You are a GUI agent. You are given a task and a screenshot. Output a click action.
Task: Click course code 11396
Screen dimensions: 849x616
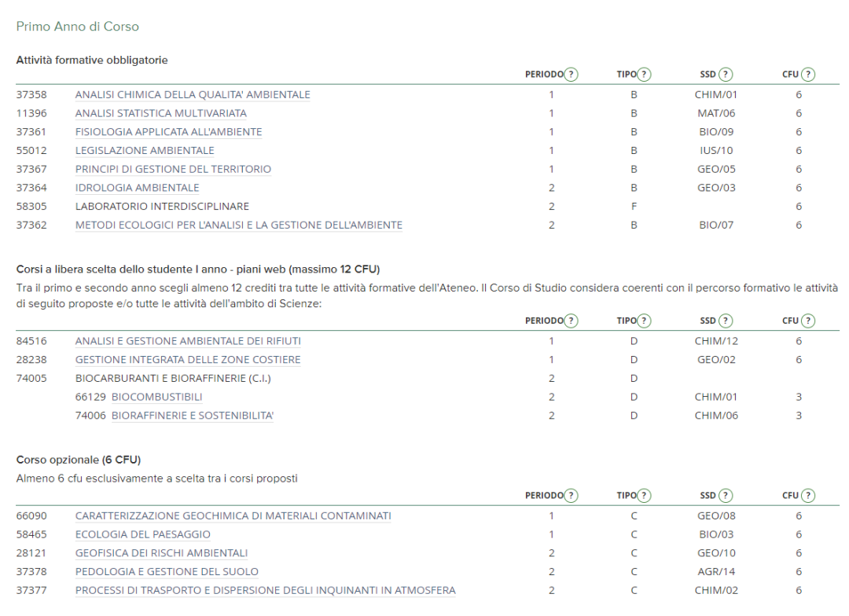(31, 113)
